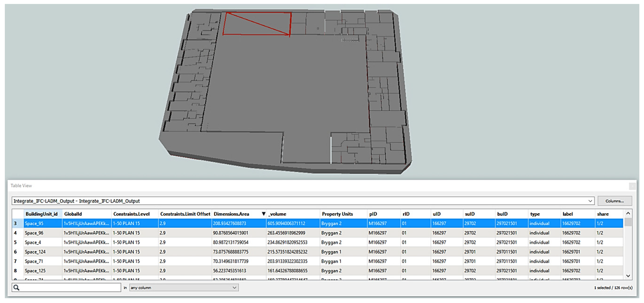Viewport: 644px width, 303px height.
Task: Sort by the BuildingUnit_id column header
Action: click(42, 214)
